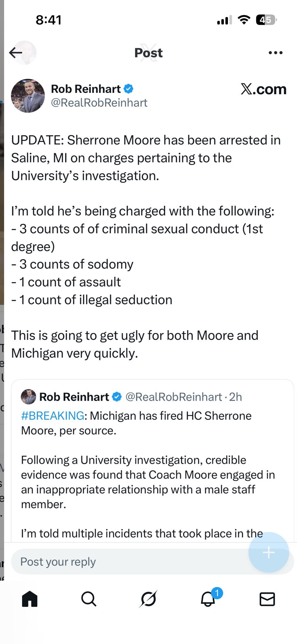The height and width of the screenshot is (644, 297).
Task: Open the three-dot more options menu
Action: (275, 53)
